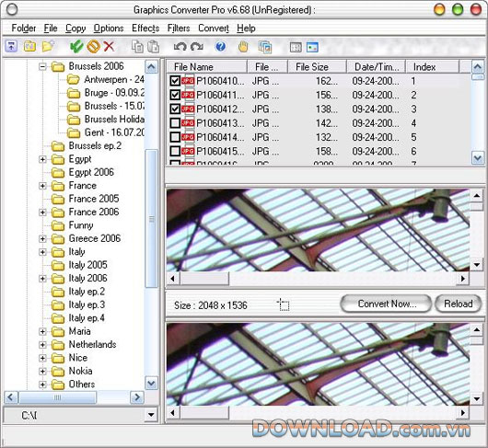Click the orange uncheck-all circle icon
Image resolution: width=488 pixels, height=448 pixels.
click(x=94, y=47)
